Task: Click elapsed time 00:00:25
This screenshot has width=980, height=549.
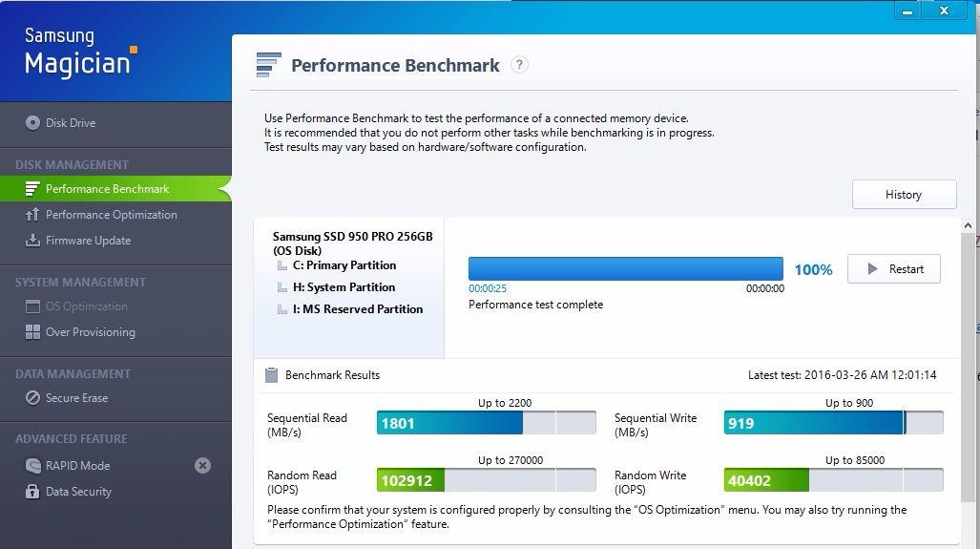Action: point(488,288)
